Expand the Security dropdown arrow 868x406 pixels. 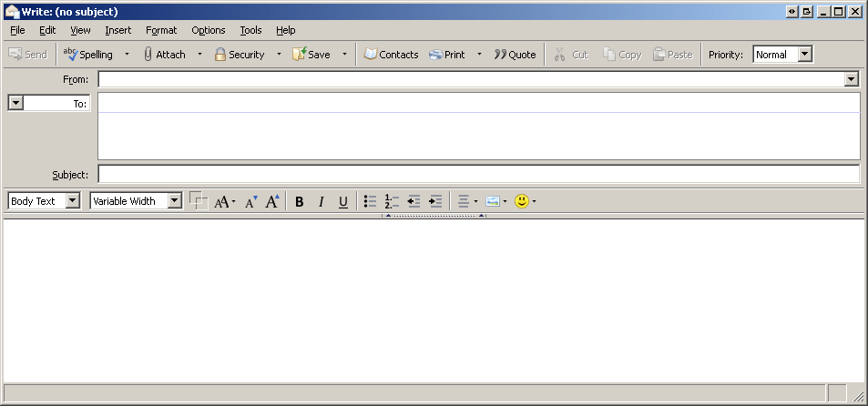pos(279,55)
